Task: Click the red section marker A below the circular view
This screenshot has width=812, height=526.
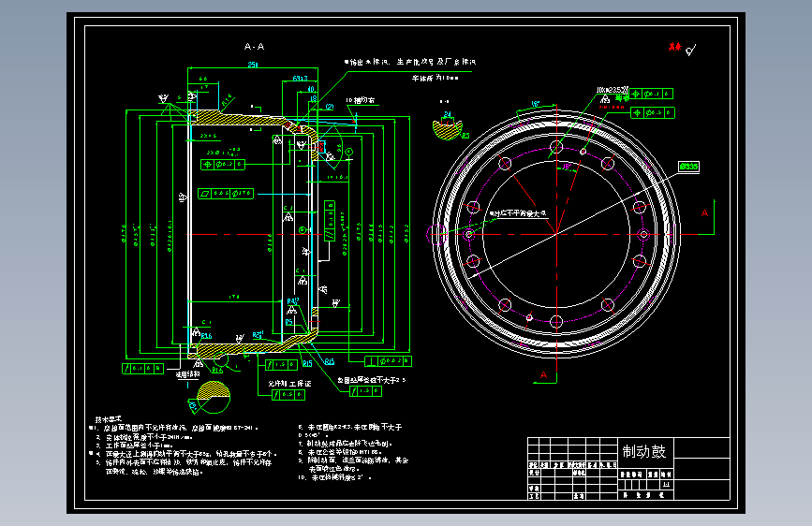Action: 543,374
